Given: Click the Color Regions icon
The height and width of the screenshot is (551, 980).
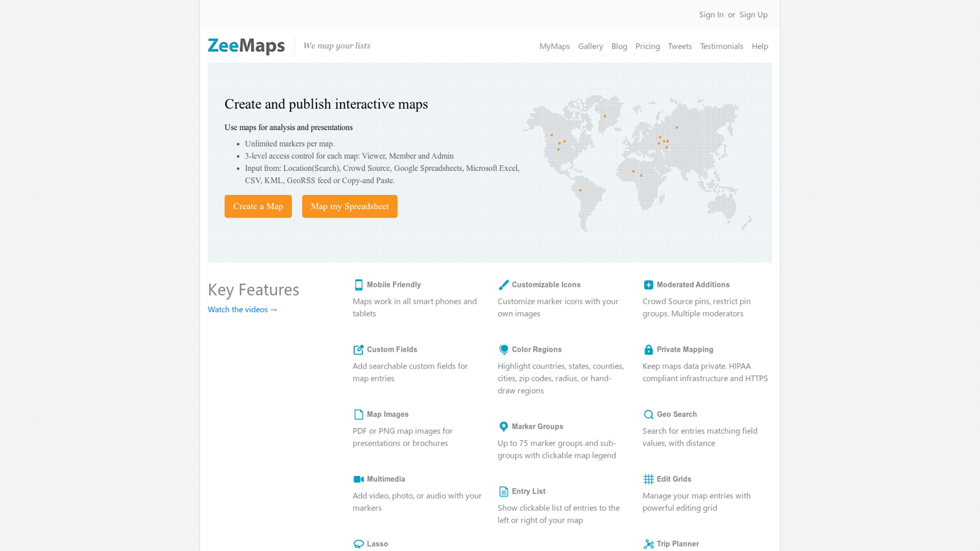Looking at the screenshot, I should 504,350.
